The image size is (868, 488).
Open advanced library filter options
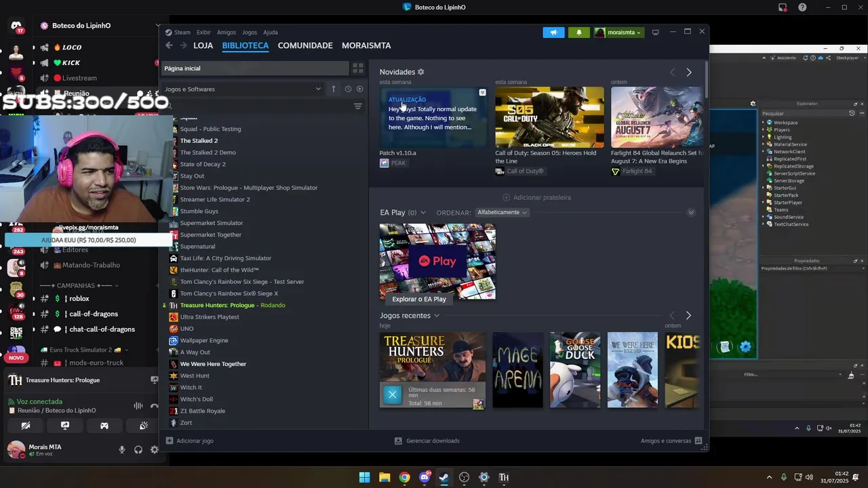click(x=358, y=106)
